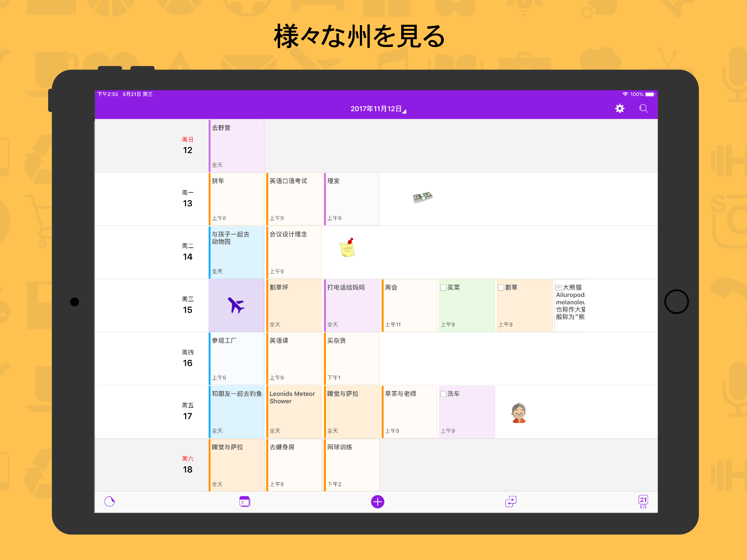
Task: Tap the clock/pie icon in bottom left
Action: click(x=110, y=502)
